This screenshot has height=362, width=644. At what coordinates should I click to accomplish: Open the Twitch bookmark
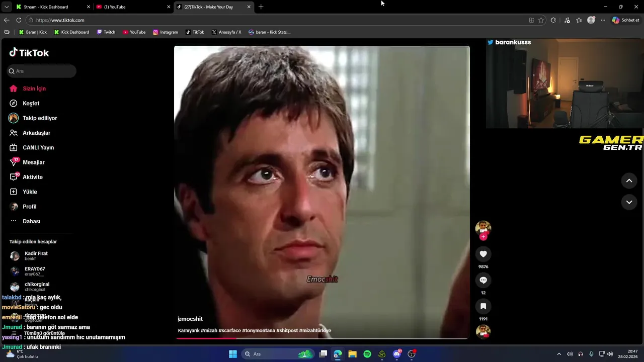pos(106,32)
